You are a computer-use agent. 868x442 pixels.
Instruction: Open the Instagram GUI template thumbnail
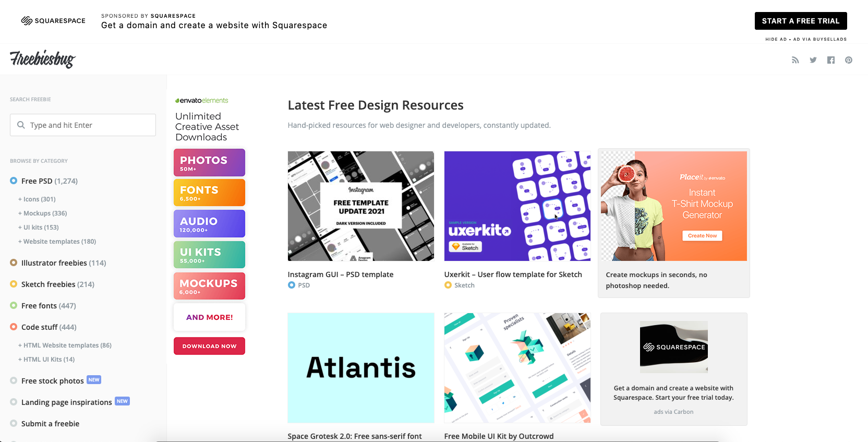click(360, 206)
